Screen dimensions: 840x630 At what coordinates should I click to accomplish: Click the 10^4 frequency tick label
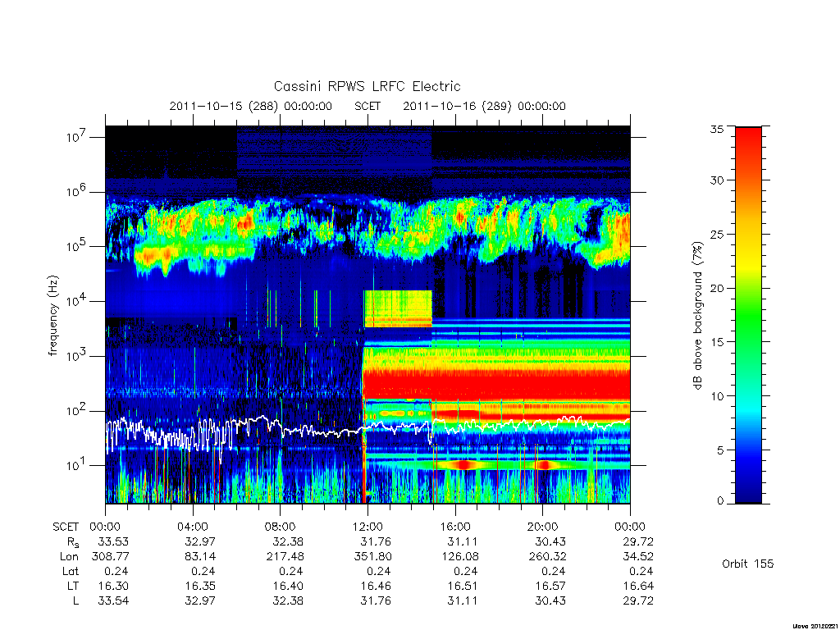coord(77,301)
